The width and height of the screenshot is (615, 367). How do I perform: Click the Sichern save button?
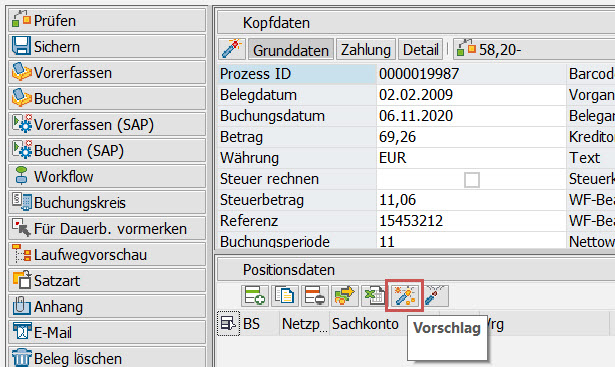(107, 46)
